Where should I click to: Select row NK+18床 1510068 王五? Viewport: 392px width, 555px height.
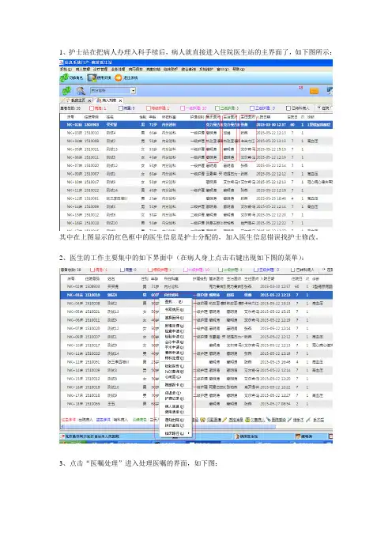(x=196, y=404)
